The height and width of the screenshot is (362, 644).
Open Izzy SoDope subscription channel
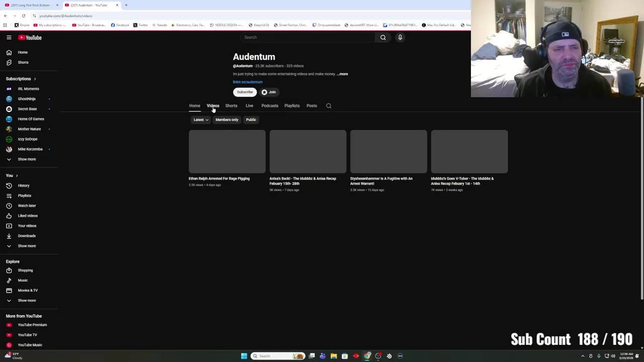coord(29,139)
